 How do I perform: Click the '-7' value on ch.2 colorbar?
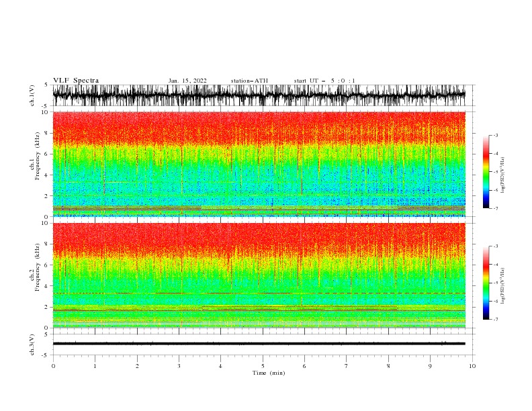pyautogui.click(x=495, y=320)
